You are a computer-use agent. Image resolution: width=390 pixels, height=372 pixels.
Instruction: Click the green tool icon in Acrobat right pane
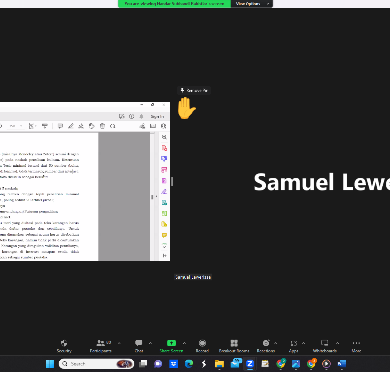pyautogui.click(x=164, y=213)
